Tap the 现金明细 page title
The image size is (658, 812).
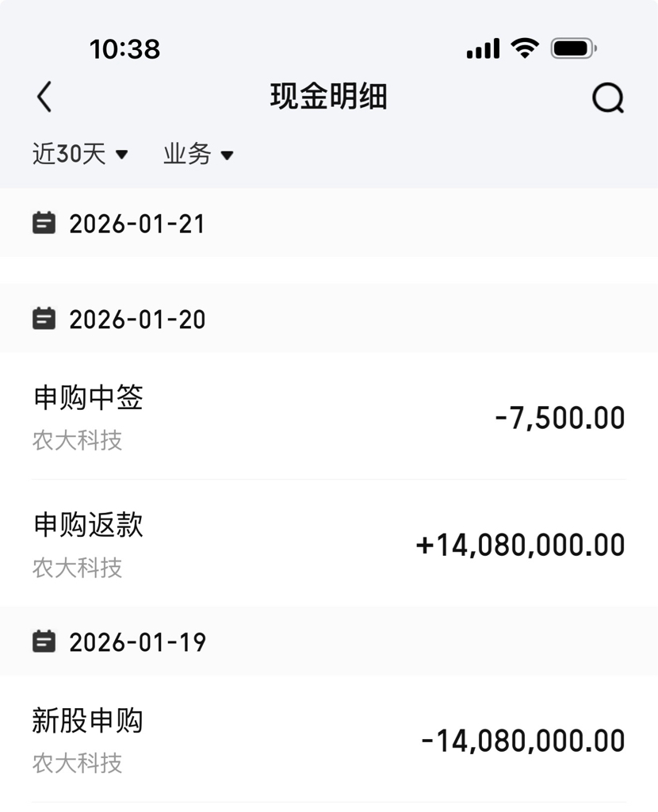329,96
